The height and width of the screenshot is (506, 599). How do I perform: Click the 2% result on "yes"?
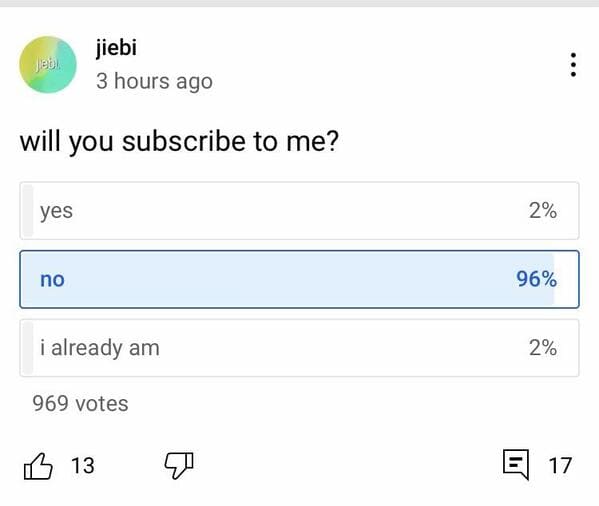click(543, 210)
